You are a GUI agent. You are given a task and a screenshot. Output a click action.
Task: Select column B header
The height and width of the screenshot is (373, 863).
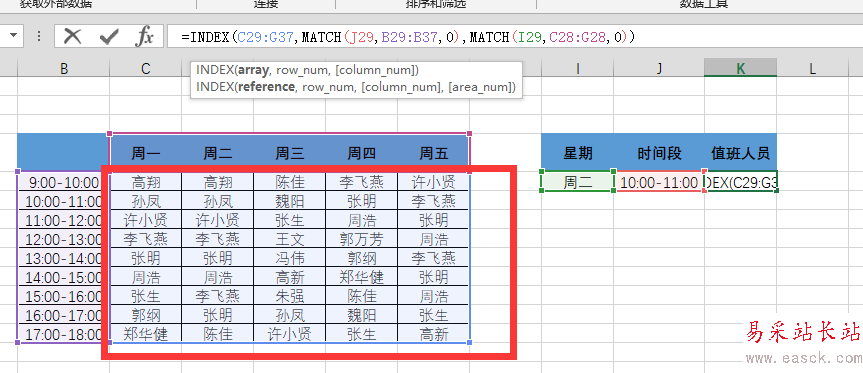(64, 68)
